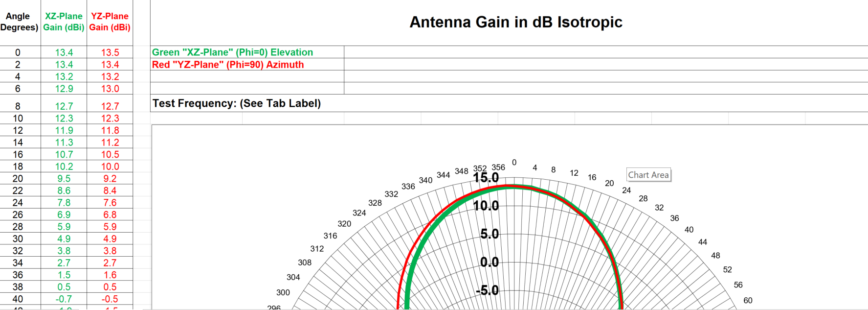Click the XZ-Plane gain 8.6 for angle 22

click(x=64, y=191)
